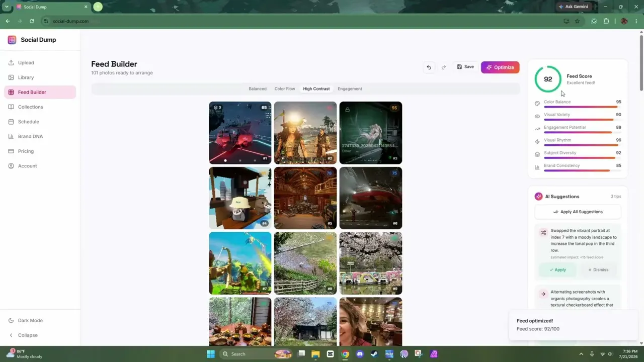Click the Visual Variety eye icon

(x=537, y=116)
